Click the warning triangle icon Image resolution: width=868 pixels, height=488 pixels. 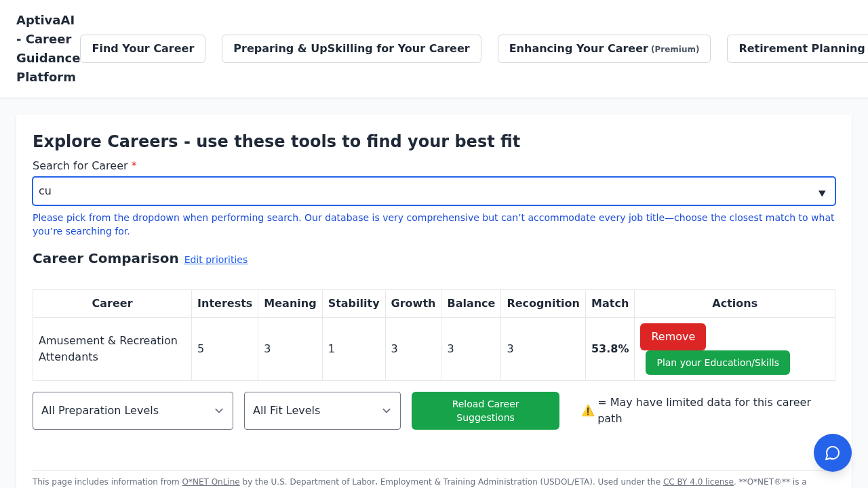tap(587, 411)
